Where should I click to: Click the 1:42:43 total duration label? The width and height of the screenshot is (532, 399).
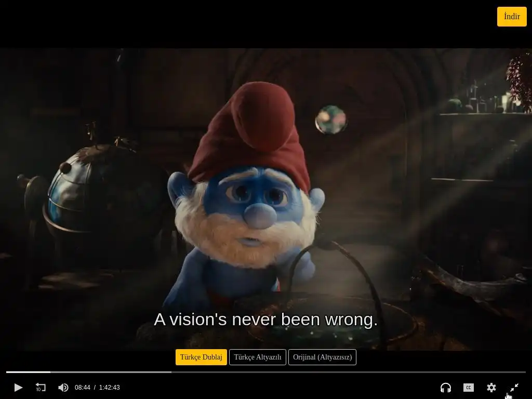coord(109,388)
